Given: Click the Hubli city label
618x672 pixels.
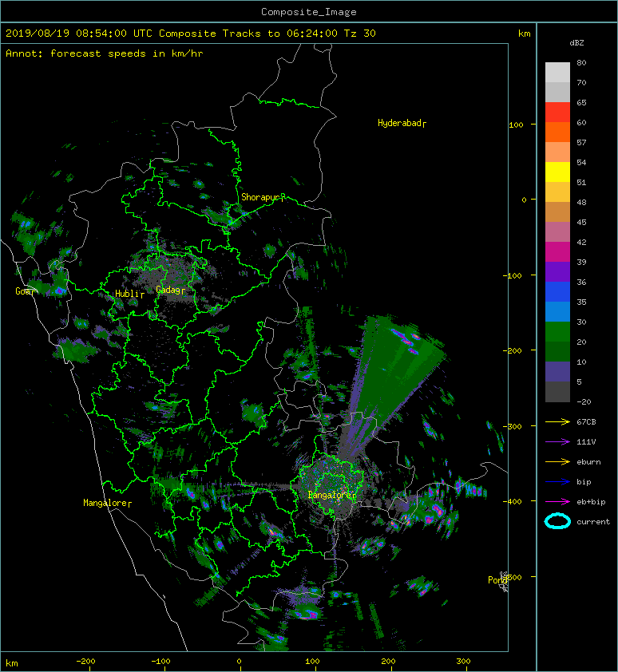Looking at the screenshot, I should point(127,294).
